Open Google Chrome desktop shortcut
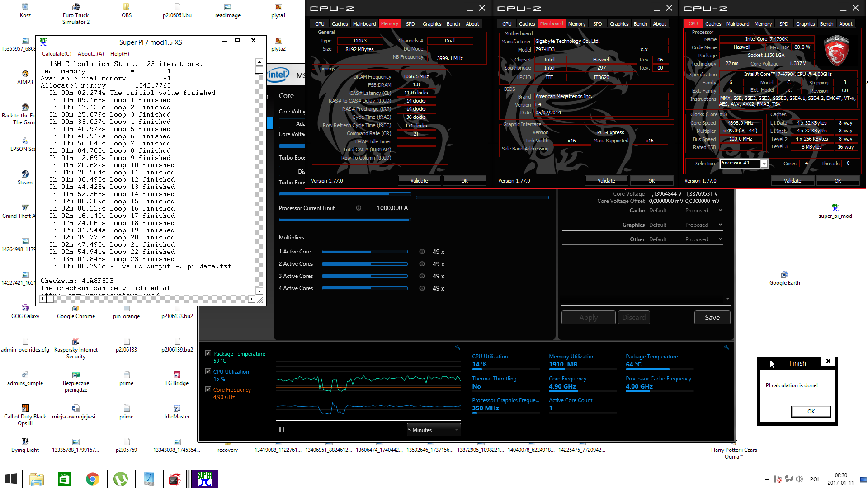This screenshot has height=488, width=868. coord(76,311)
